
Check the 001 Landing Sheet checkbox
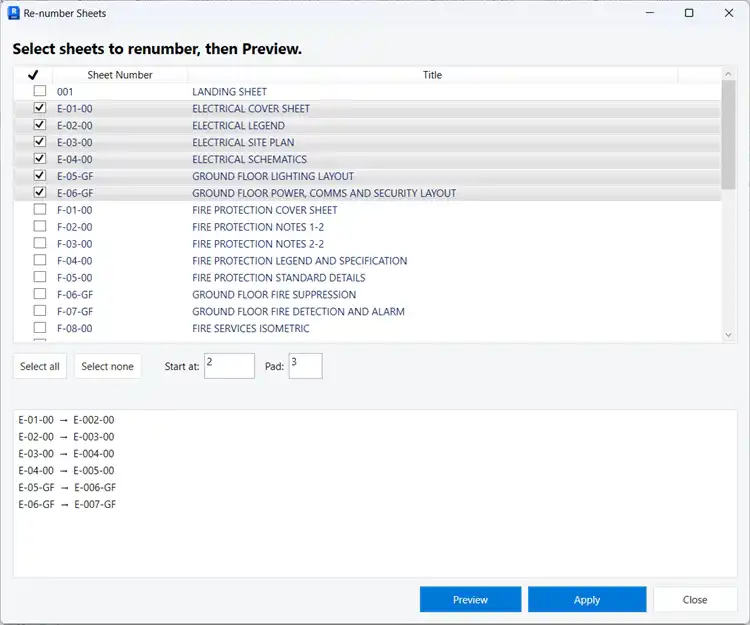tap(40, 92)
